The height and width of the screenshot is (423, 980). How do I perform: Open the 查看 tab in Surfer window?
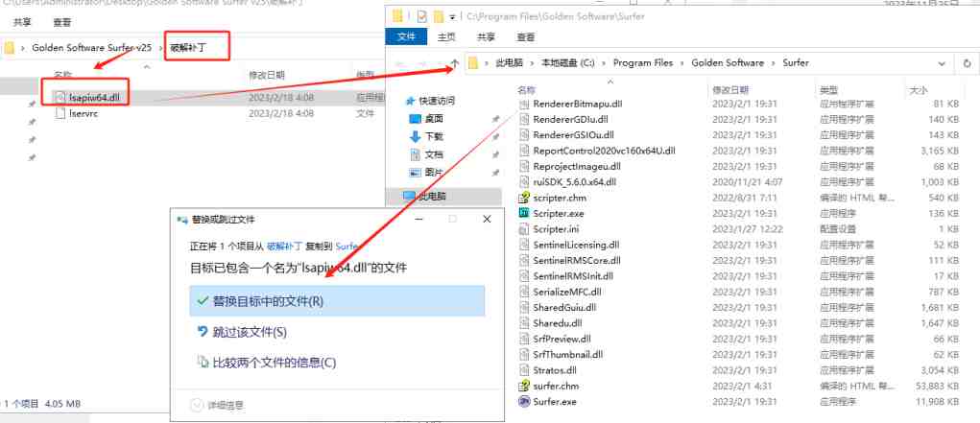click(525, 36)
